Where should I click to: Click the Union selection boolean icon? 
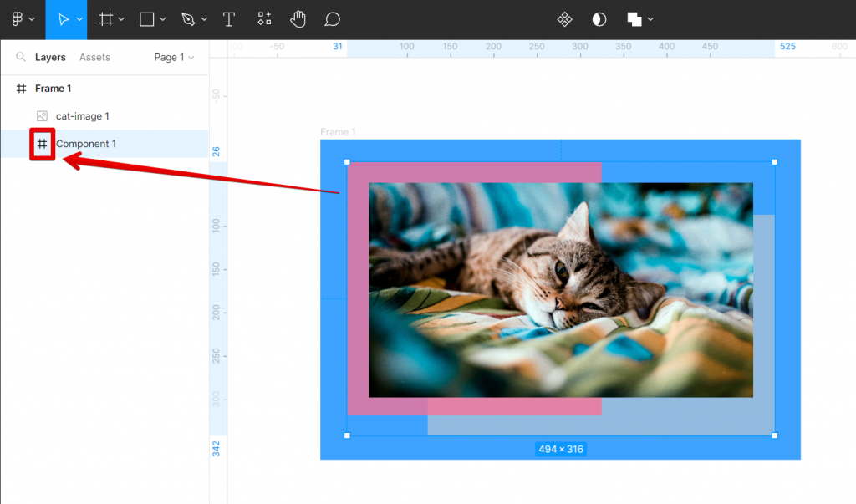tap(634, 18)
